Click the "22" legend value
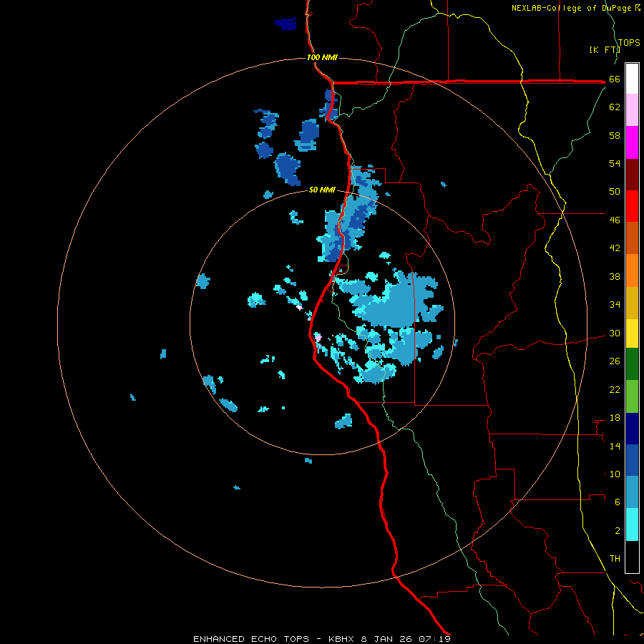This screenshot has width=644, height=644. 615,389
